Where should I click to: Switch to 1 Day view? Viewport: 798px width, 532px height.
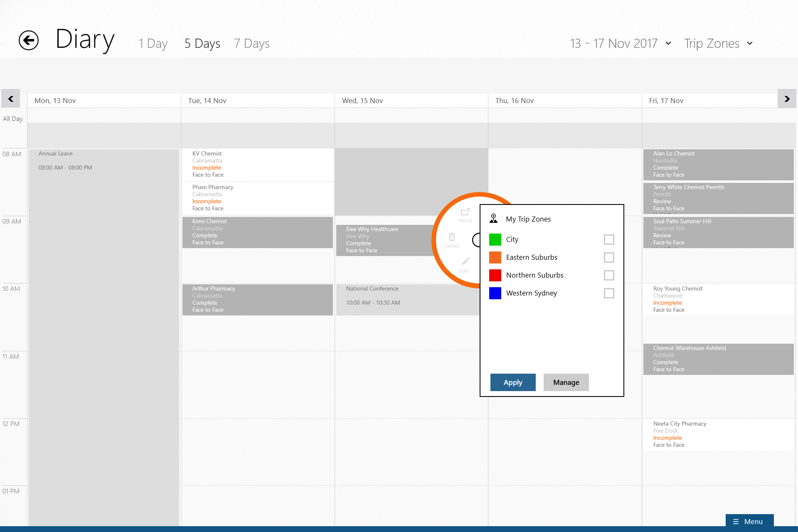click(153, 43)
